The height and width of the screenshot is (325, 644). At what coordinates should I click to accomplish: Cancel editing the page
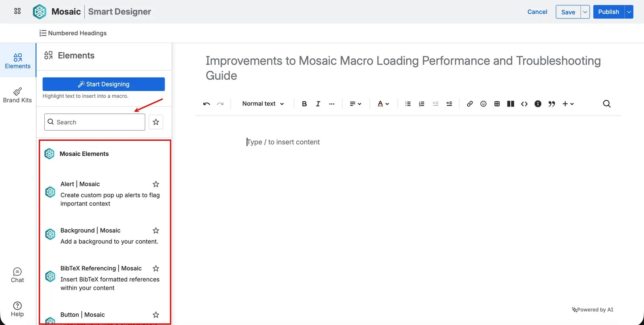537,12
